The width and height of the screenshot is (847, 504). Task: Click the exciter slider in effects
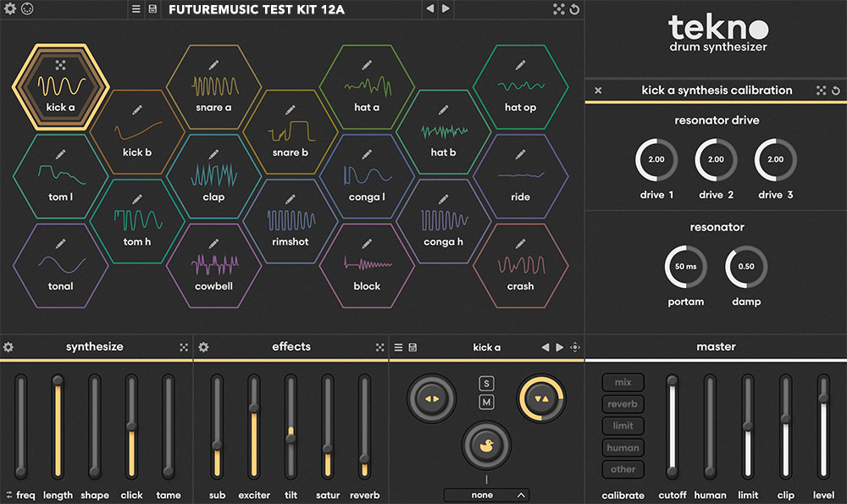(254, 427)
